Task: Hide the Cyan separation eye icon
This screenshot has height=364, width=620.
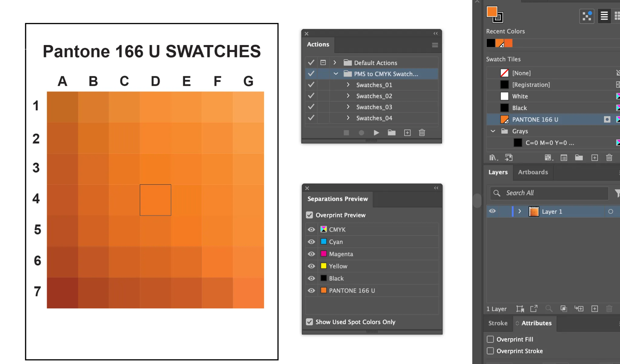Action: pyautogui.click(x=312, y=242)
